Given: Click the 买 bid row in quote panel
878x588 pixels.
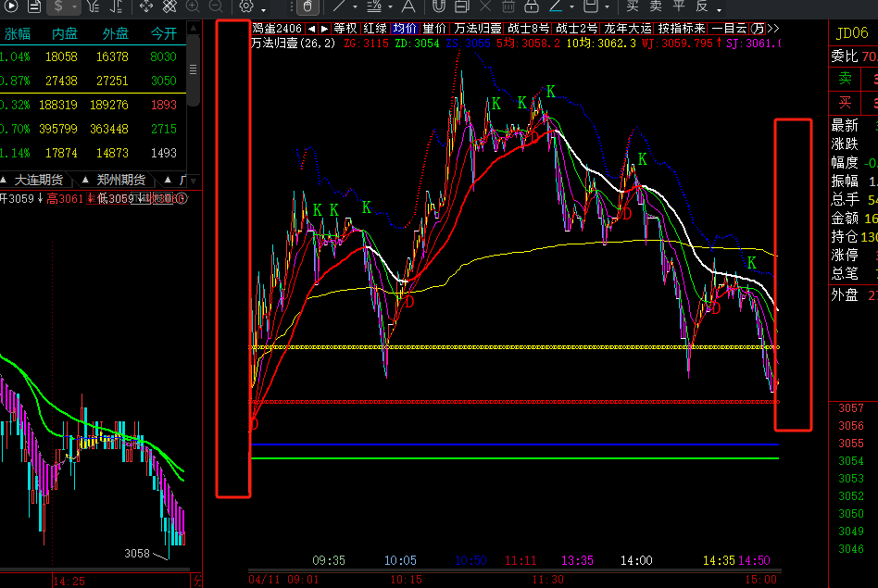Looking at the screenshot, I should 853,103.
